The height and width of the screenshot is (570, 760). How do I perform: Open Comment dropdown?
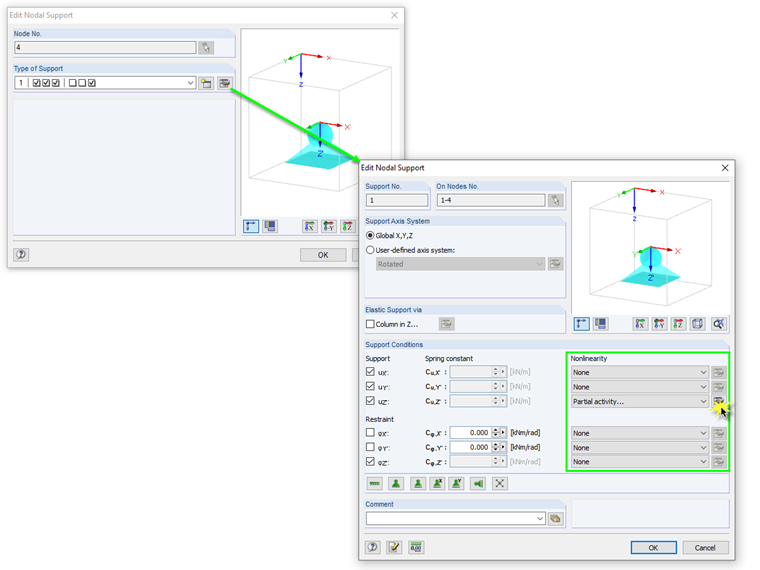pos(540,519)
